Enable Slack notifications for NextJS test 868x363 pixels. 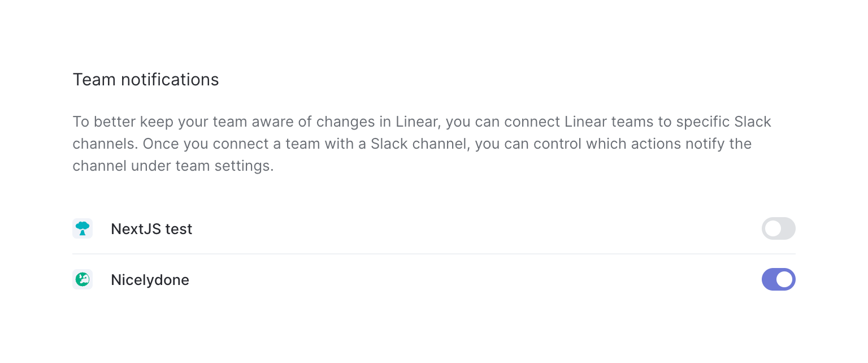click(x=778, y=228)
